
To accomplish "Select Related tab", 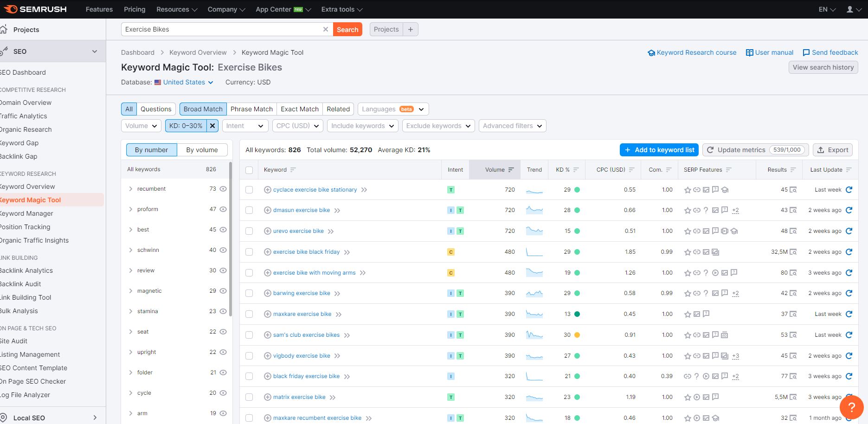I will tap(338, 109).
